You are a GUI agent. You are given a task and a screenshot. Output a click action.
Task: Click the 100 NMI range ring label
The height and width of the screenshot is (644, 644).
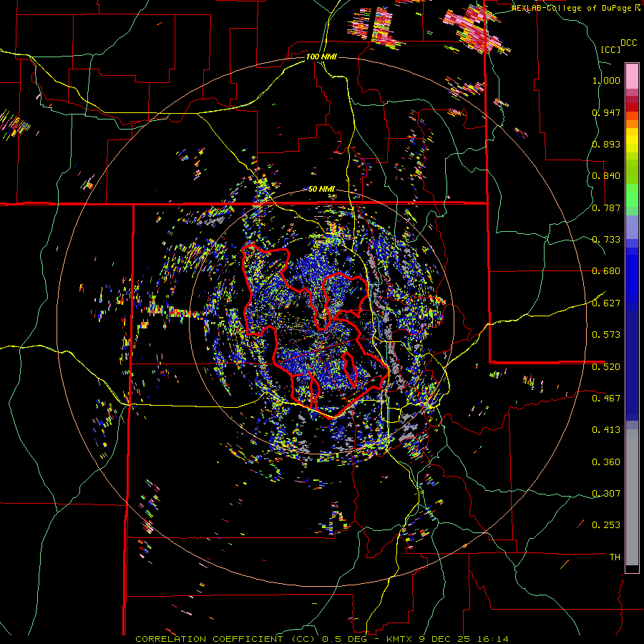tap(321, 57)
